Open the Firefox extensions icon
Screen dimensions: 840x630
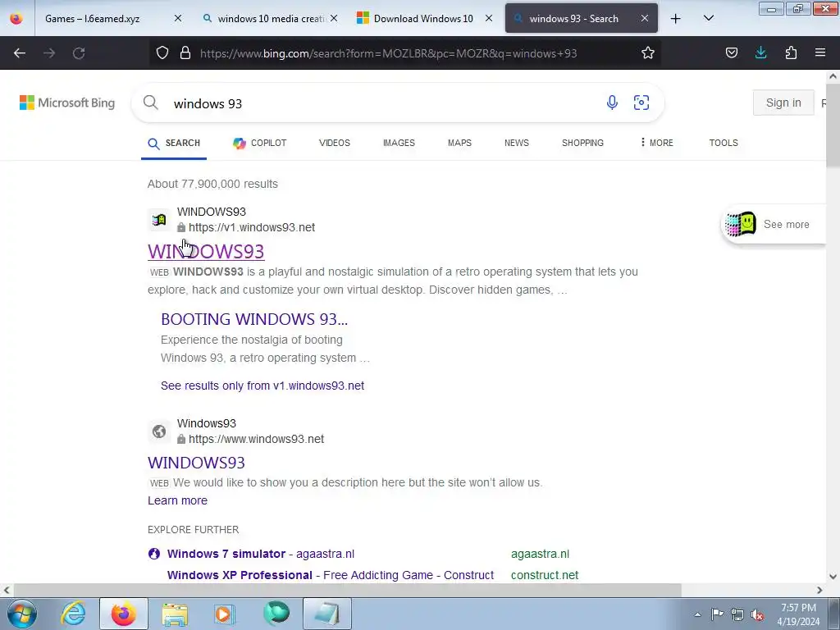click(791, 53)
